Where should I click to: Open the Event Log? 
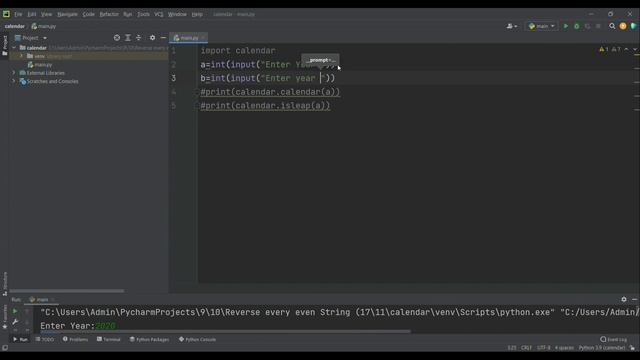(x=614, y=339)
